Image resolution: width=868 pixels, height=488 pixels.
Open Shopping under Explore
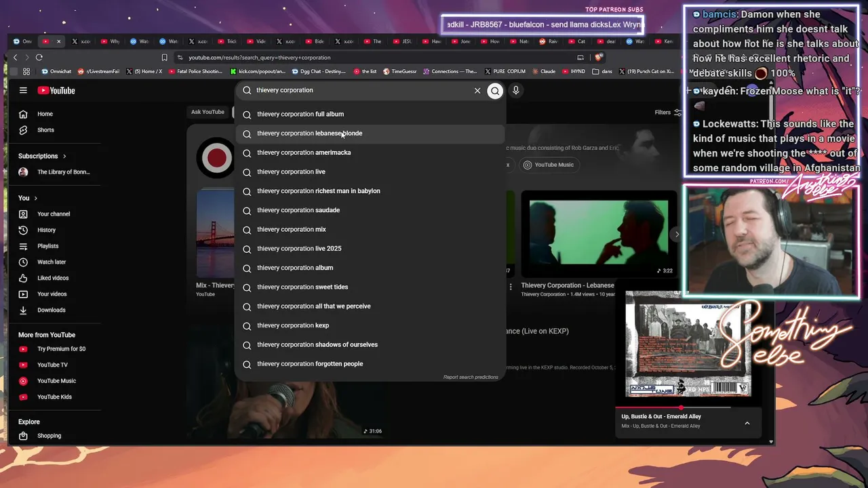49,436
